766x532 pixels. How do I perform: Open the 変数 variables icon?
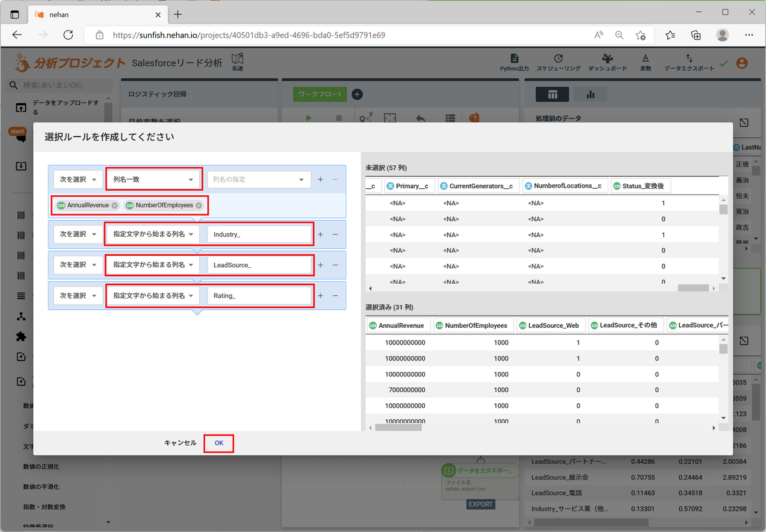[645, 58]
